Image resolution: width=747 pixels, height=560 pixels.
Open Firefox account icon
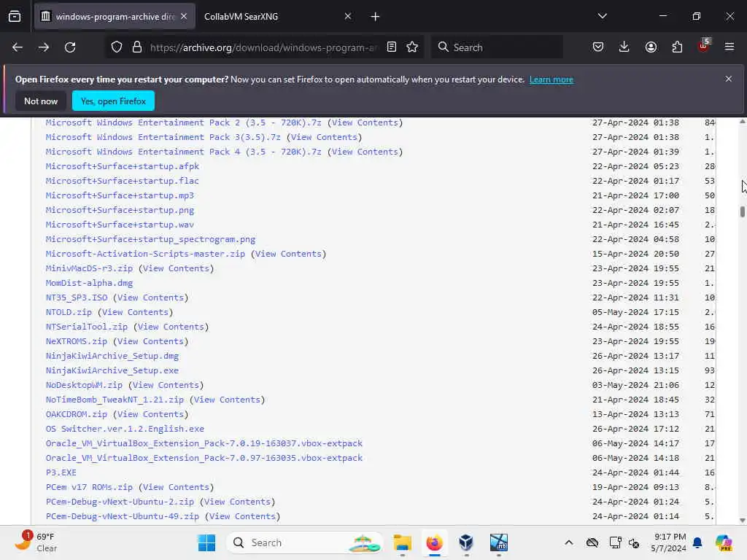tap(651, 47)
